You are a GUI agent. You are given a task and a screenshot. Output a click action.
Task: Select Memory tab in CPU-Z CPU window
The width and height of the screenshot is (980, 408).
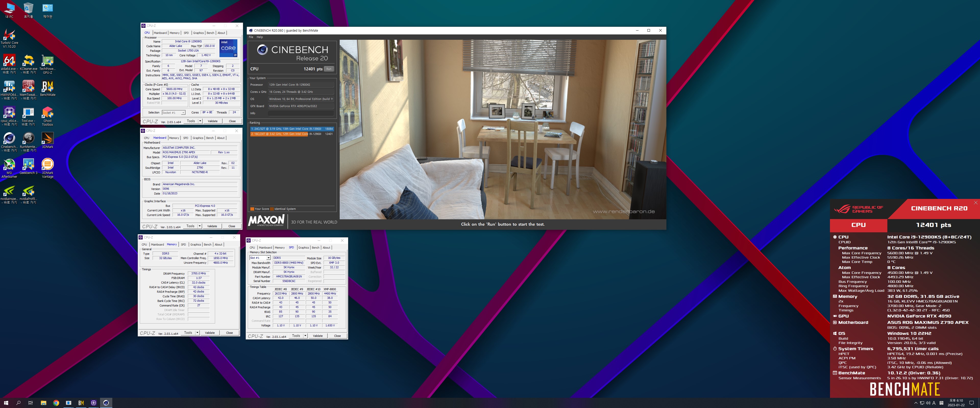(175, 33)
